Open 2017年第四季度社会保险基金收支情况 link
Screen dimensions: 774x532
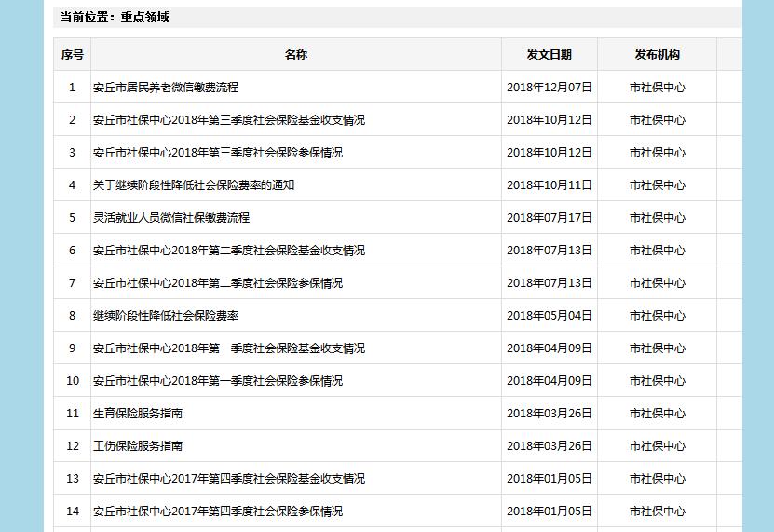229,479
